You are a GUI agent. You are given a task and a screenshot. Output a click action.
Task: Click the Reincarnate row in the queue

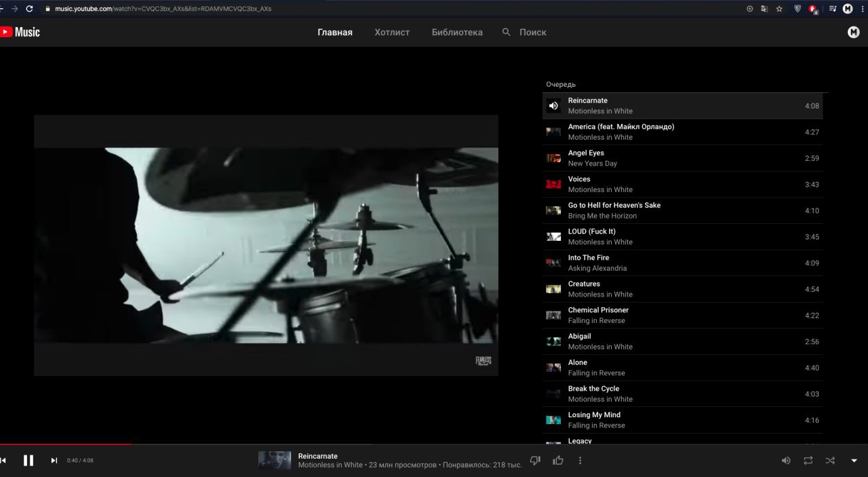tap(682, 106)
